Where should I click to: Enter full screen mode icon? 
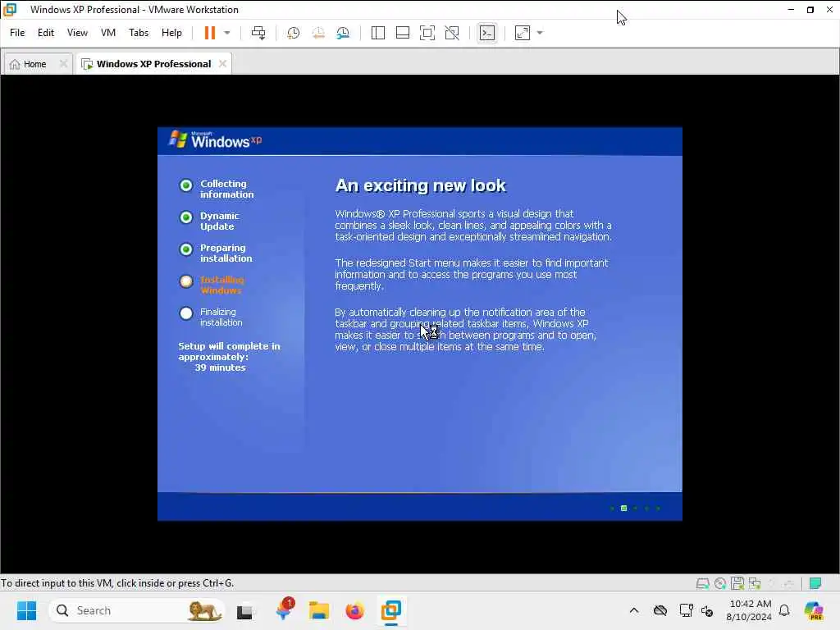point(427,33)
